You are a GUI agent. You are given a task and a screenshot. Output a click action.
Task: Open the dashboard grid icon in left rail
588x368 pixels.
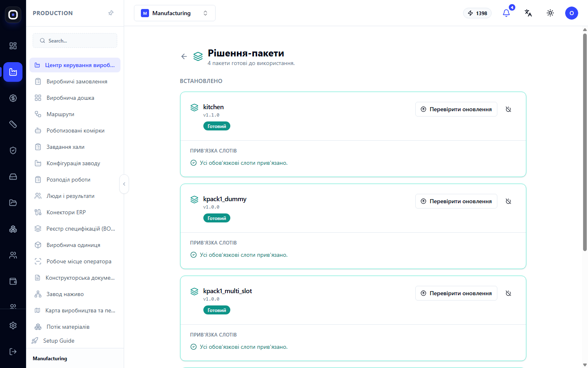pyautogui.click(x=13, y=46)
